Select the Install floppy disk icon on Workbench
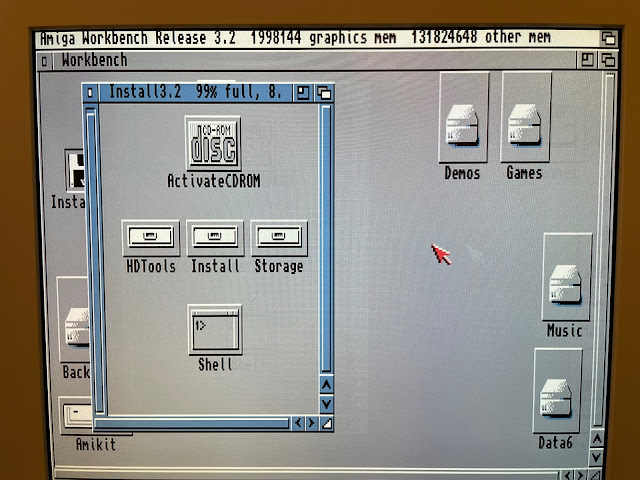The height and width of the screenshot is (480, 640). click(x=74, y=171)
